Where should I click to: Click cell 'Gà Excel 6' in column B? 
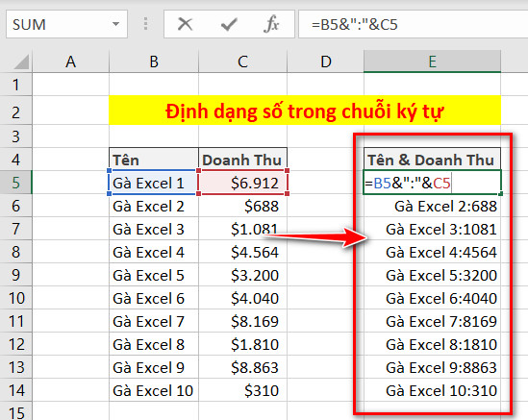point(154,298)
